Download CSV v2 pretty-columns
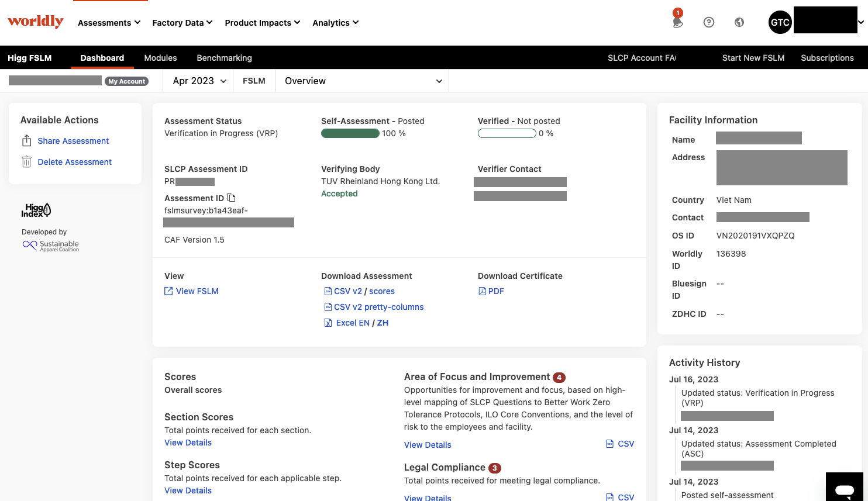 378,307
